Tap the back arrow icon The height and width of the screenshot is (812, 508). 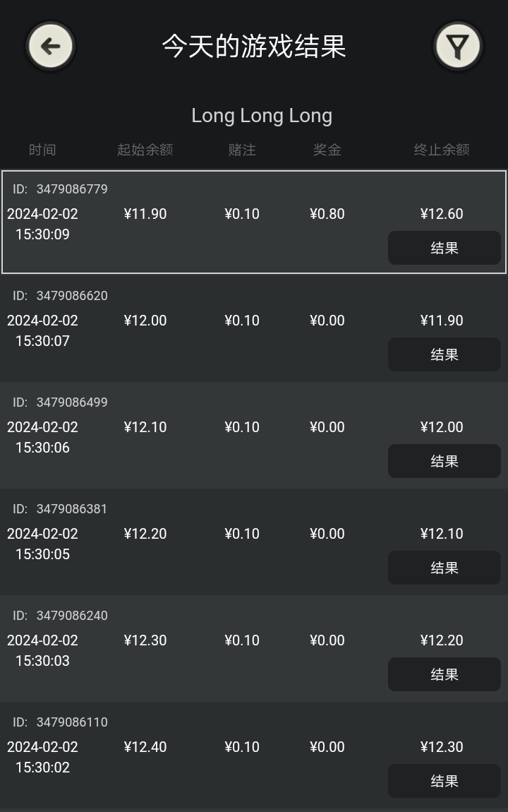coord(51,47)
